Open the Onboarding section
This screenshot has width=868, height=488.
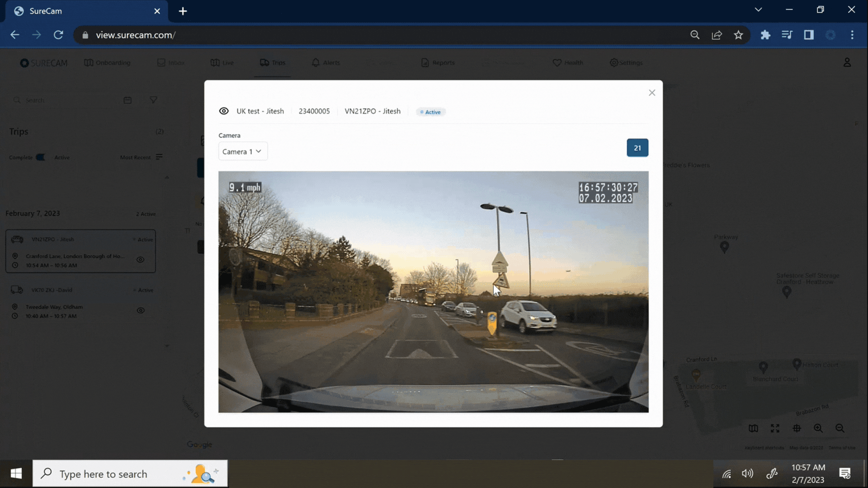107,63
